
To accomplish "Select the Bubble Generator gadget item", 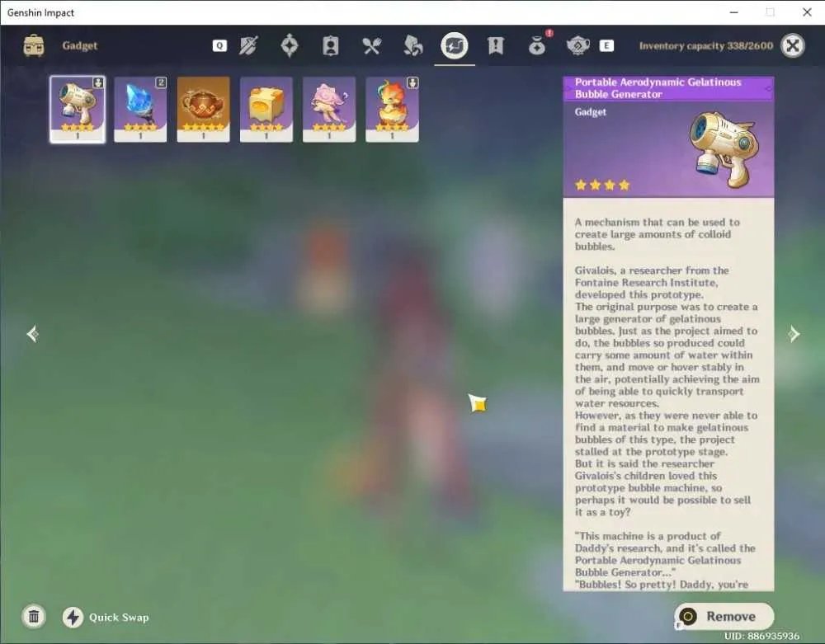I will pyautogui.click(x=78, y=110).
